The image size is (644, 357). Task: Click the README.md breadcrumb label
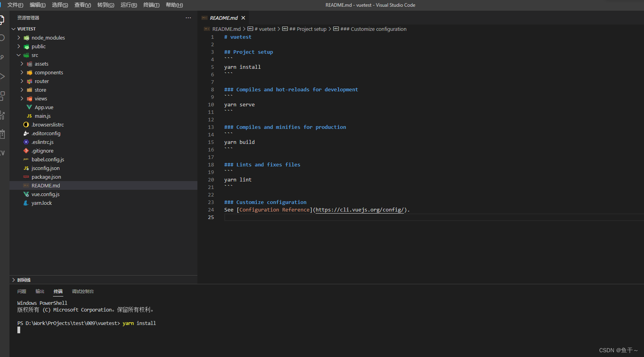(226, 29)
